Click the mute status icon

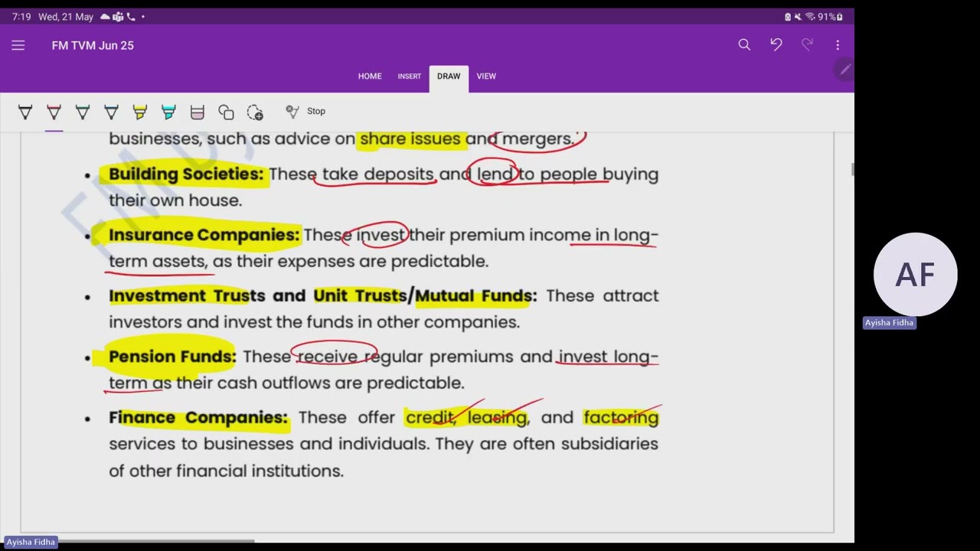point(798,17)
